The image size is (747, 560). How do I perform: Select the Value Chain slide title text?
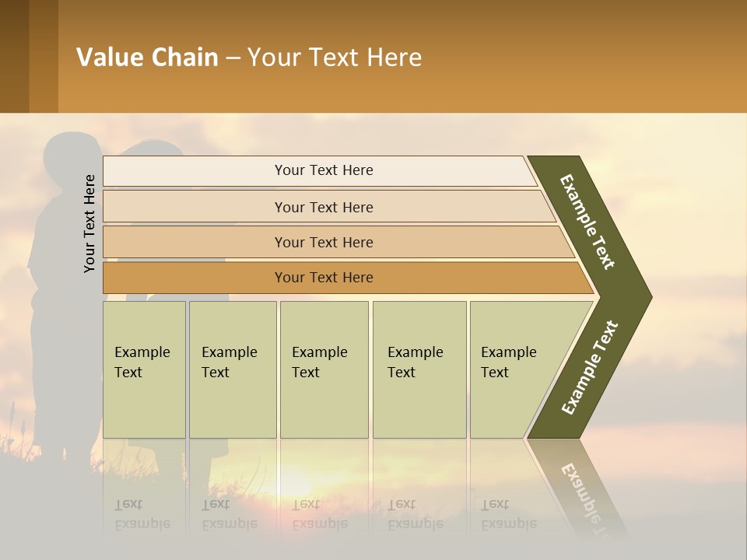(x=249, y=57)
